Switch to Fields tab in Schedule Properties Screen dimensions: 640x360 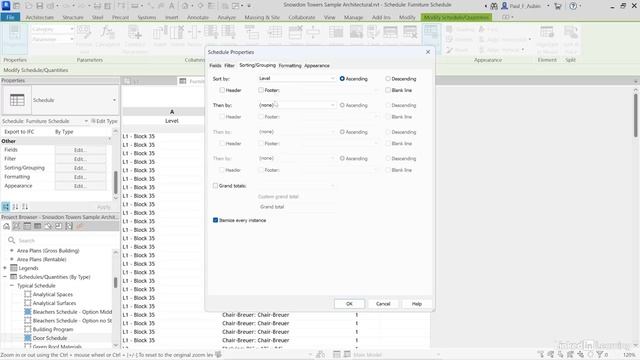[x=215, y=65]
